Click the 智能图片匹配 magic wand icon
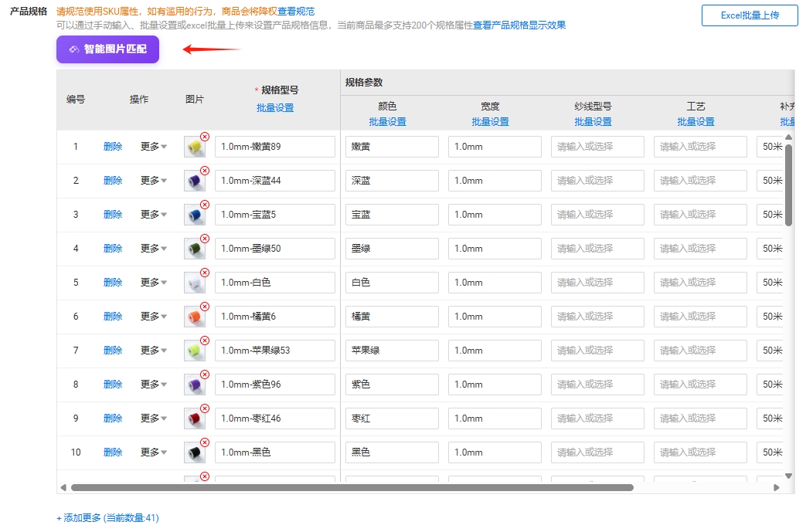Screen dimensions: 806x532 pyautogui.click(x=73, y=49)
